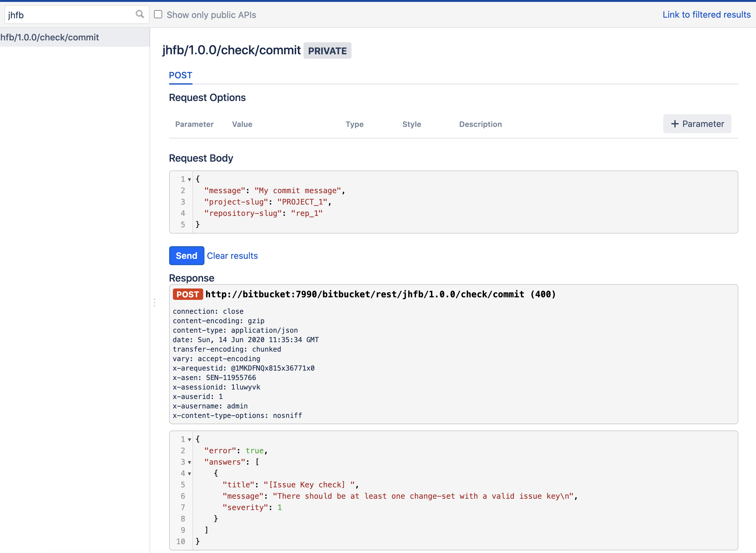Click the Description column header
The width and height of the screenshot is (756, 553).
point(480,124)
